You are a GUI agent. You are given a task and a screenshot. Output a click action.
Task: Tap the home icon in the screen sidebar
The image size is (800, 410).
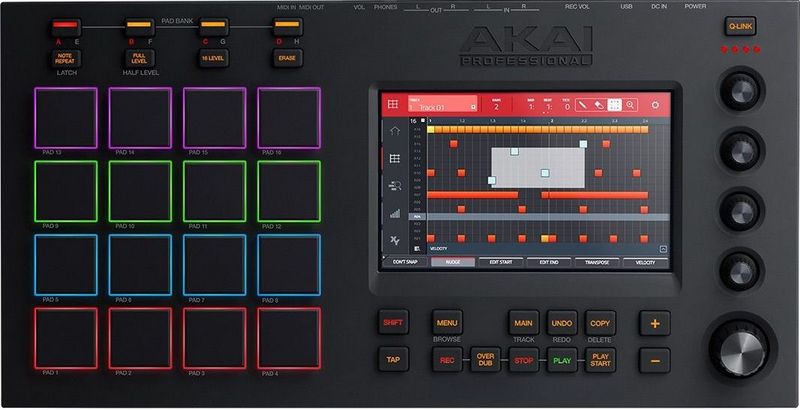point(394,132)
